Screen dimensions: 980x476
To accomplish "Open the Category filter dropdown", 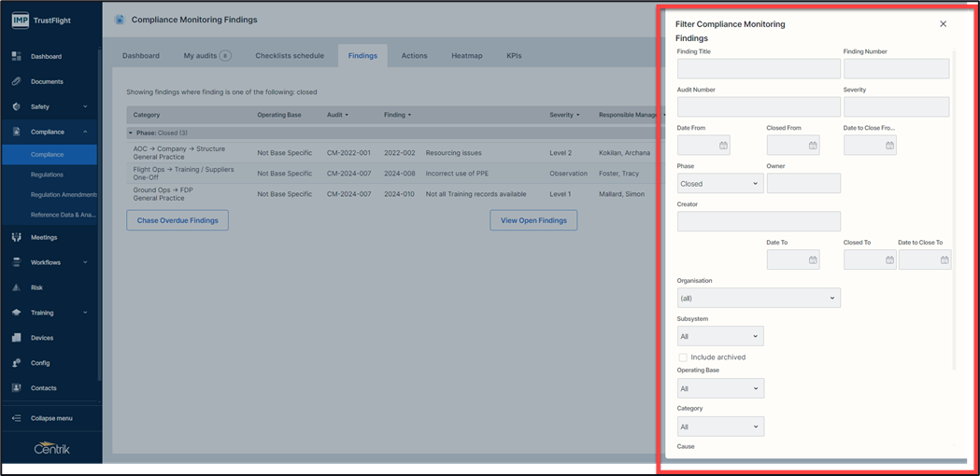I will point(719,427).
